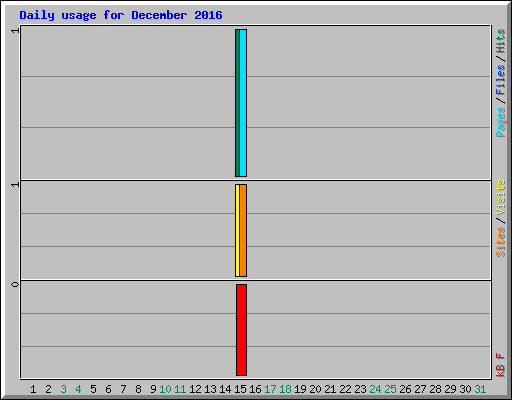Click day label 6 on the axis
This screenshot has height=400, width=512.
coord(108,389)
